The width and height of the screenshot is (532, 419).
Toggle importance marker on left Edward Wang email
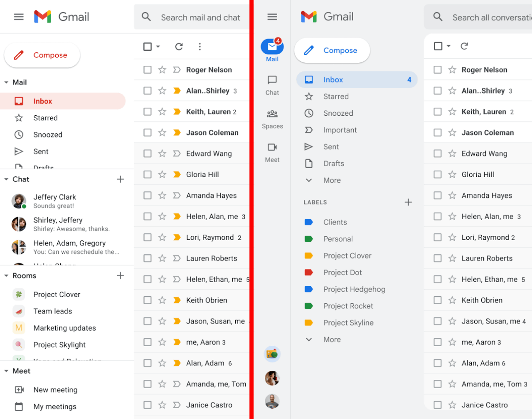[x=177, y=154]
